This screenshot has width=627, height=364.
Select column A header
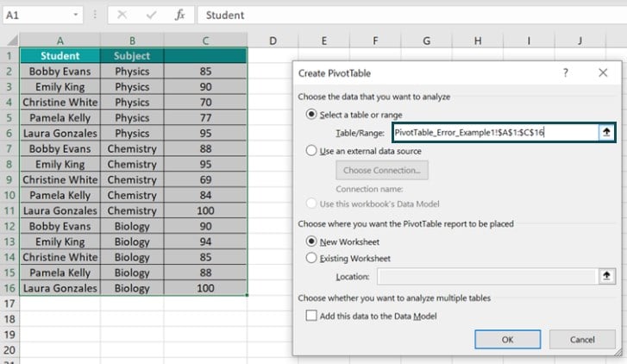tap(60, 41)
